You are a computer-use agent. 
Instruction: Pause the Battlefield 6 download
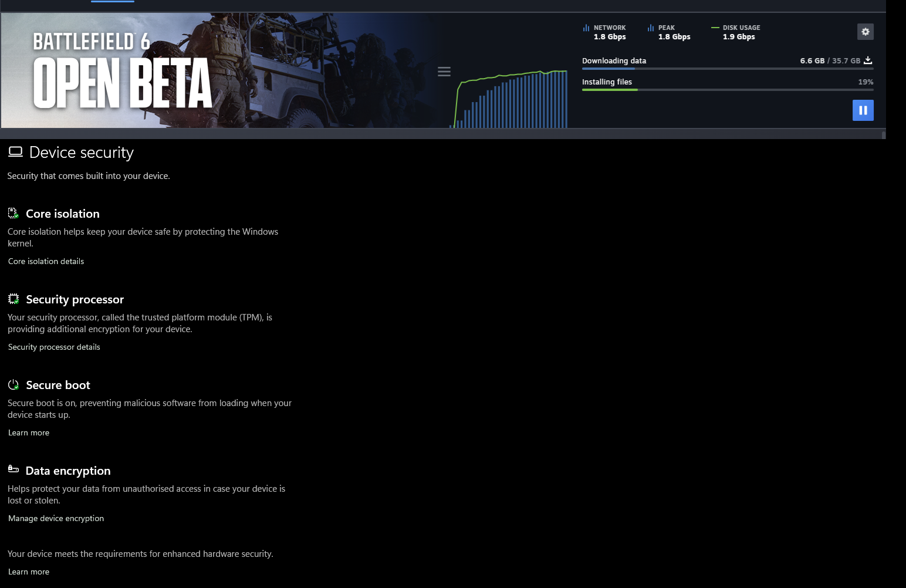863,110
